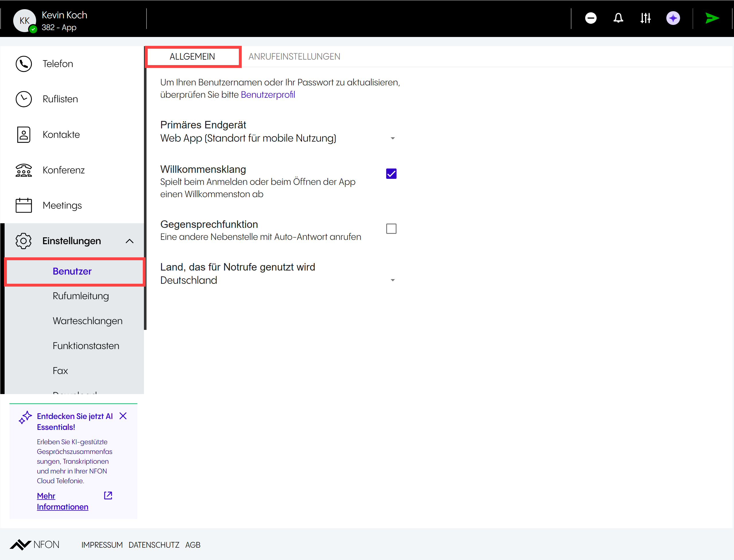Click the Kevin Koch avatar
Image resolution: width=734 pixels, height=560 pixels.
(x=24, y=21)
